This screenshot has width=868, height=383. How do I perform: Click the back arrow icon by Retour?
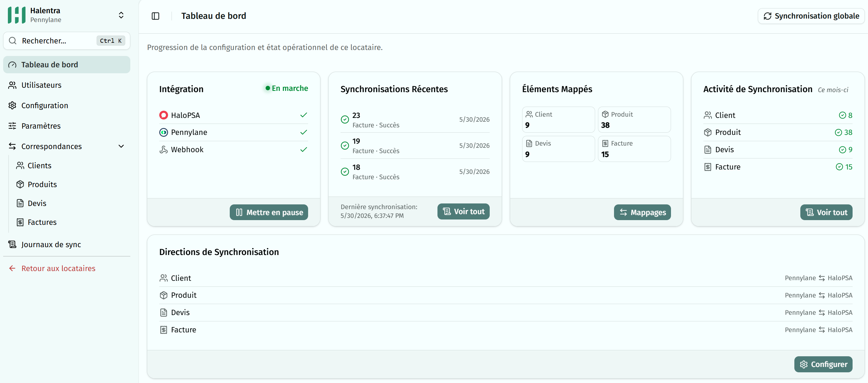coord(13,268)
